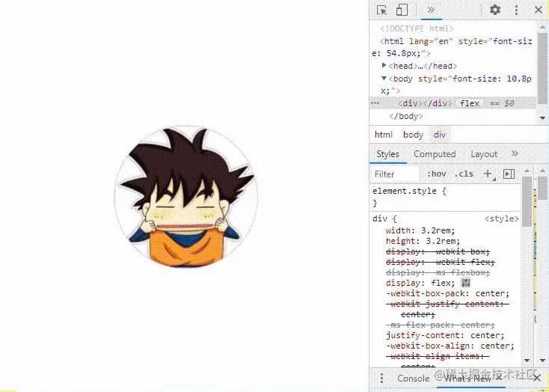Click the display: -webkit-box struck declaration
Screen dimensions: 549x392
coord(438,251)
